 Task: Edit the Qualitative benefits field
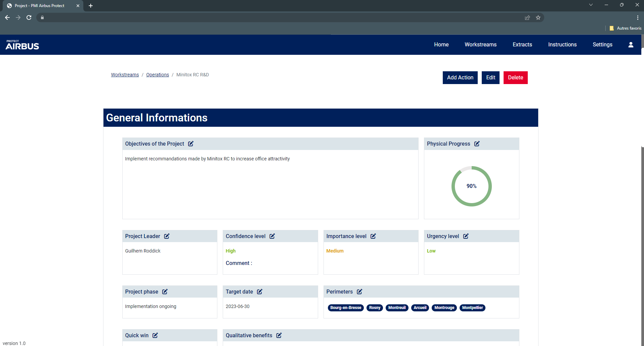coord(279,335)
